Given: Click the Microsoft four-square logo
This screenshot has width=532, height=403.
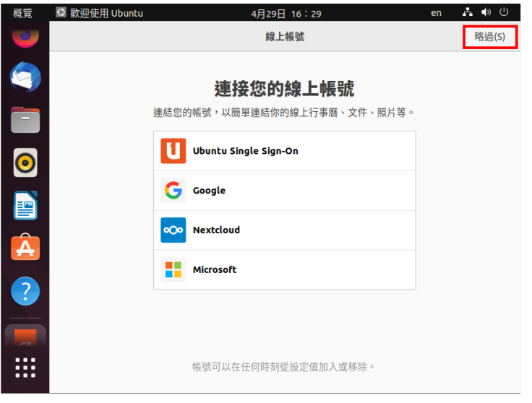Looking at the screenshot, I should 173,270.
